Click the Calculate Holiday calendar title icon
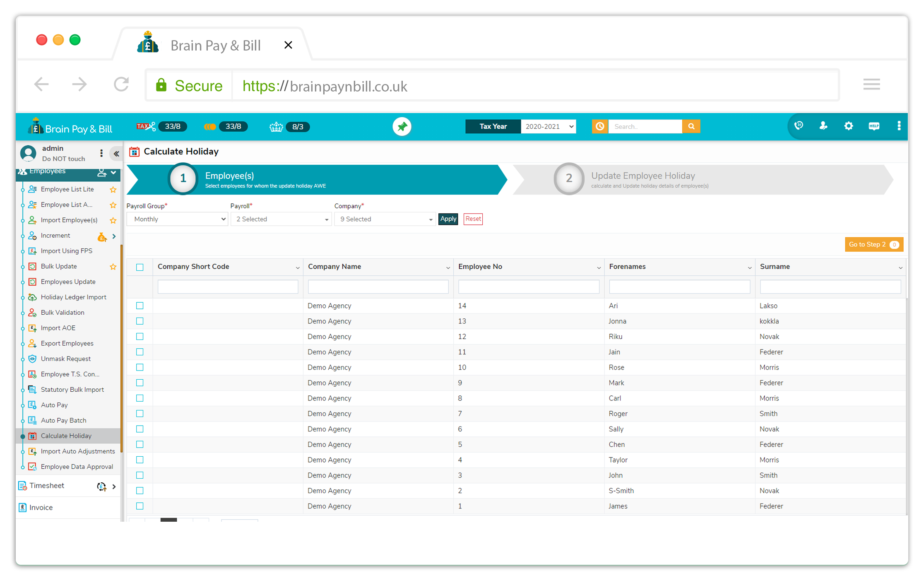Screen dimensions: 924x583 click(x=134, y=152)
